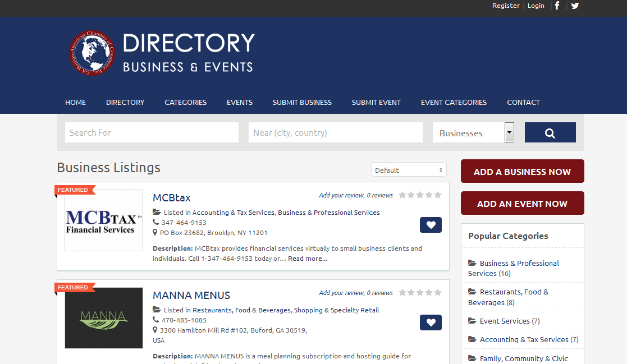This screenshot has height=364, width=627.
Task: Favorite MANNA MENUS with the heart icon
Action: pos(431,322)
